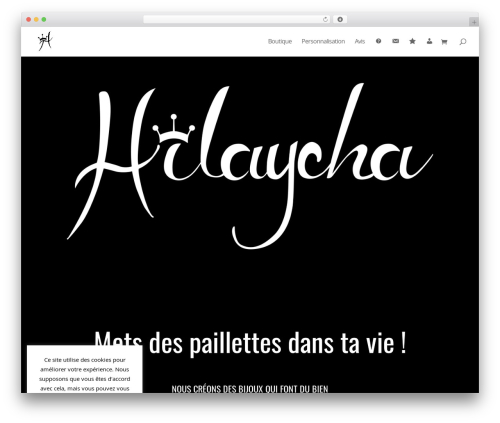Click the cookie notice text box
This screenshot has height=423, width=500.
[x=85, y=369]
